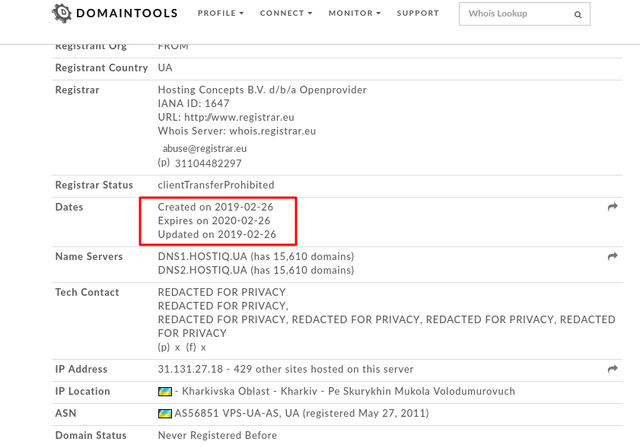Click the AS56851 VPS-UA-AS text
640x447 pixels.
click(227, 413)
